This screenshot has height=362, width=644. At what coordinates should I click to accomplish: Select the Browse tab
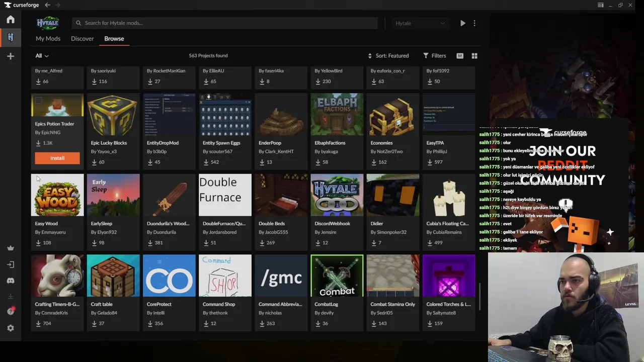click(x=114, y=39)
